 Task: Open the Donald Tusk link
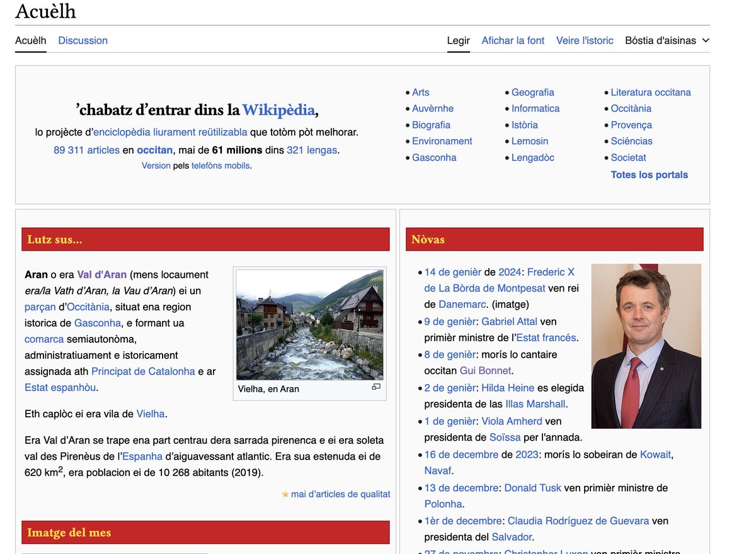click(x=532, y=487)
